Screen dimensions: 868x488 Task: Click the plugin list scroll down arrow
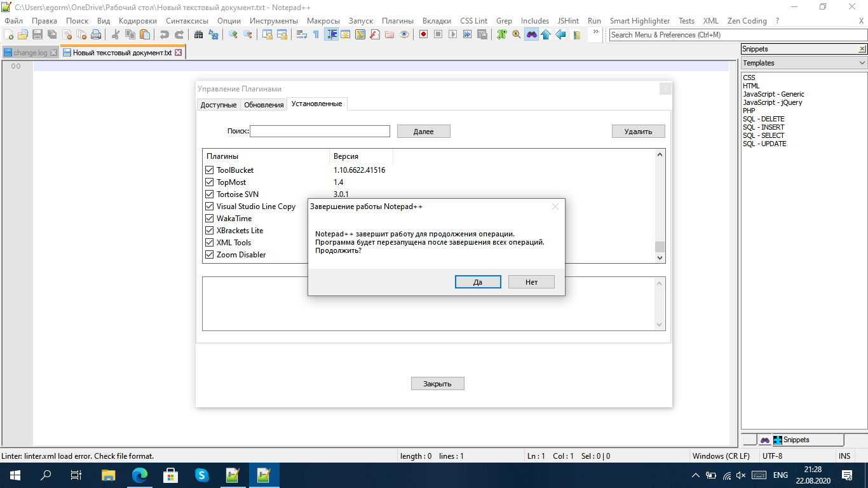tap(660, 257)
